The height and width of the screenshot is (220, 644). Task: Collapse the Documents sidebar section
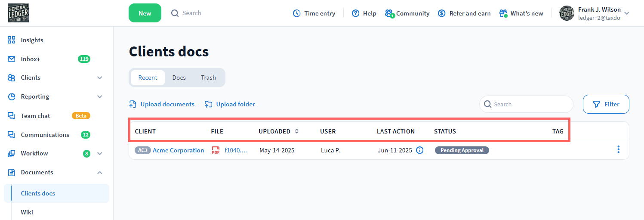click(x=100, y=173)
